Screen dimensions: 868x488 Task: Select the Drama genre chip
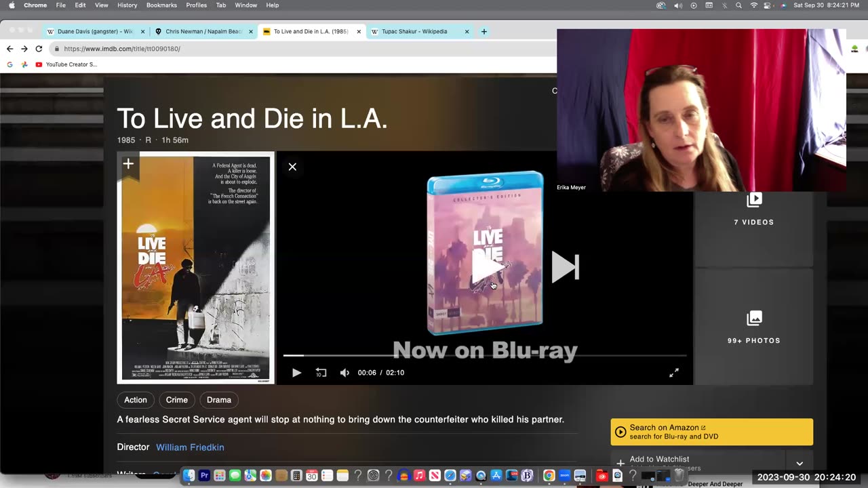point(219,400)
